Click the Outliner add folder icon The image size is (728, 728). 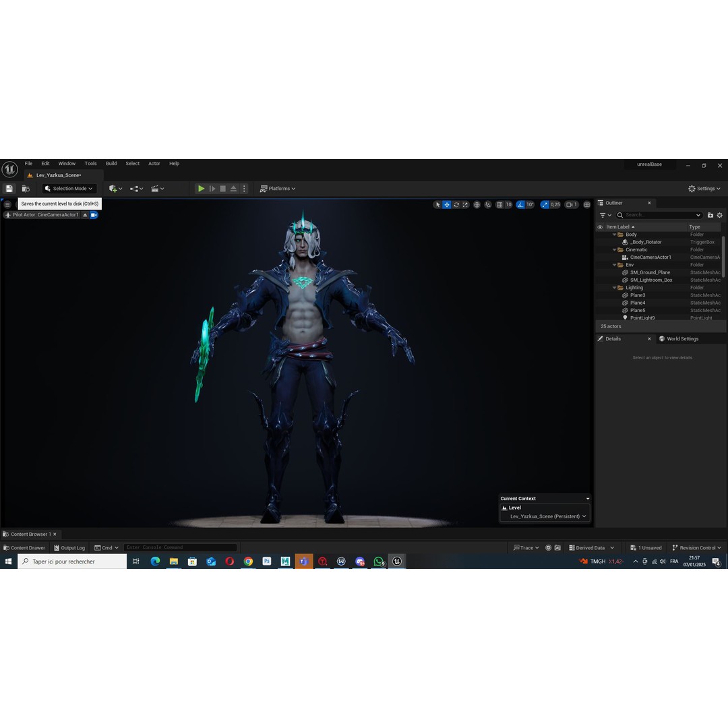[x=710, y=215]
